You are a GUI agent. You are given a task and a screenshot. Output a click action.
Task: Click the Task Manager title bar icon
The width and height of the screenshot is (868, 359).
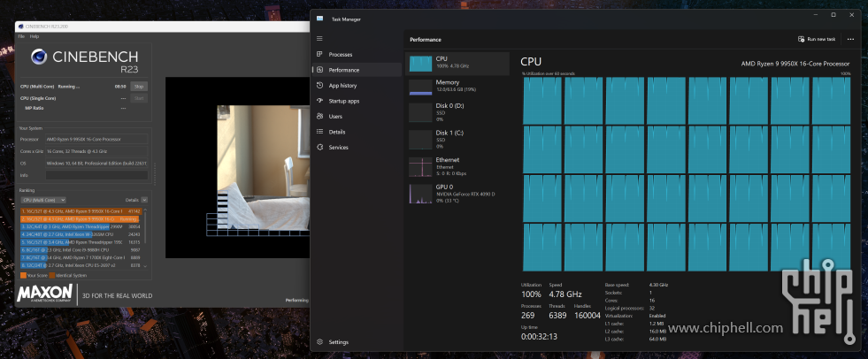pyautogui.click(x=319, y=19)
